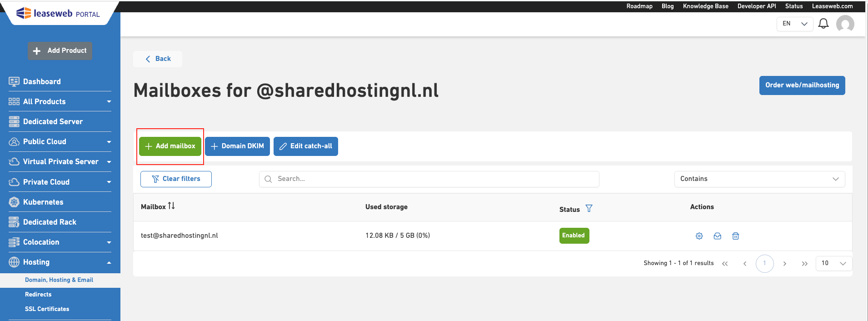Image resolution: width=868 pixels, height=321 pixels.
Task: Click the Private Cloud sidebar icon
Action: [x=14, y=182]
